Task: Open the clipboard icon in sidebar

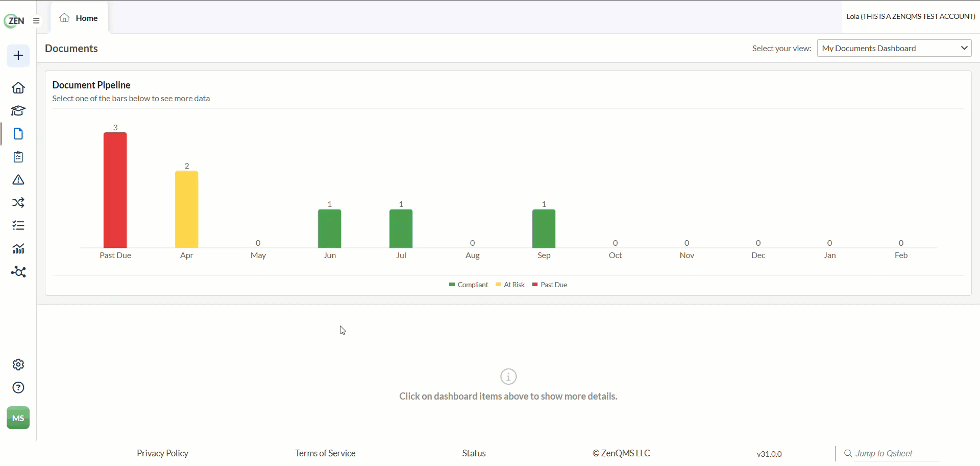Action: [x=18, y=157]
